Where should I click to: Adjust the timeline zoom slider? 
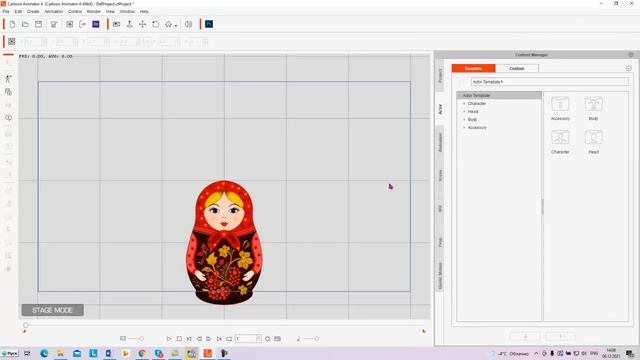(136, 339)
